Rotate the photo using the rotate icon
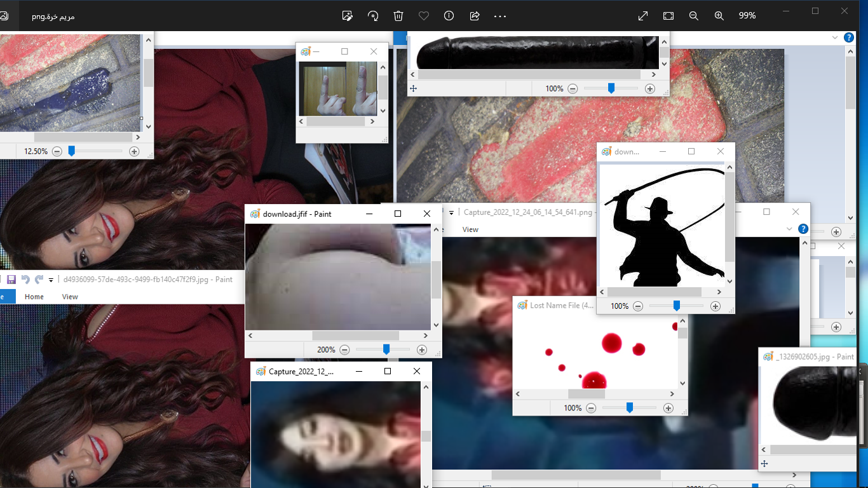The width and height of the screenshot is (868, 488). (373, 16)
